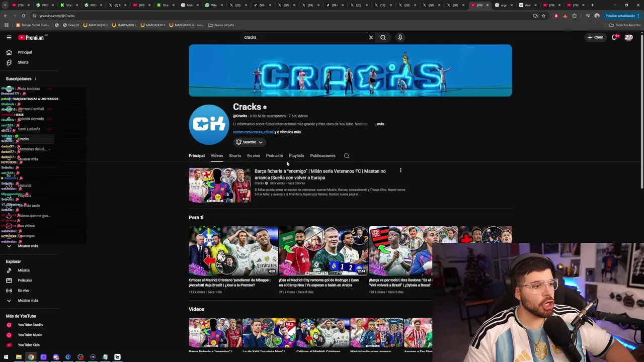Search within the Cracks channel
The height and width of the screenshot is (362, 644).
[346, 156]
